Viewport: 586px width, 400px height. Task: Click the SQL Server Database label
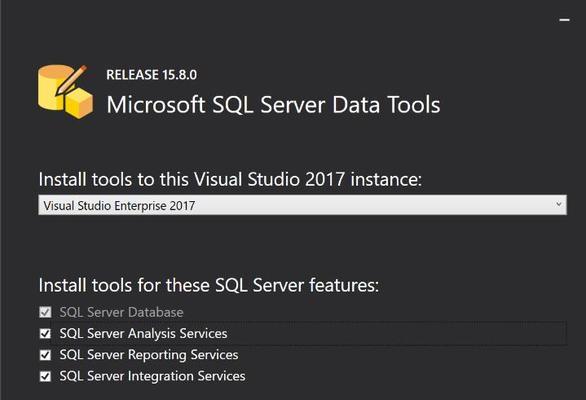pyautogui.click(x=121, y=312)
